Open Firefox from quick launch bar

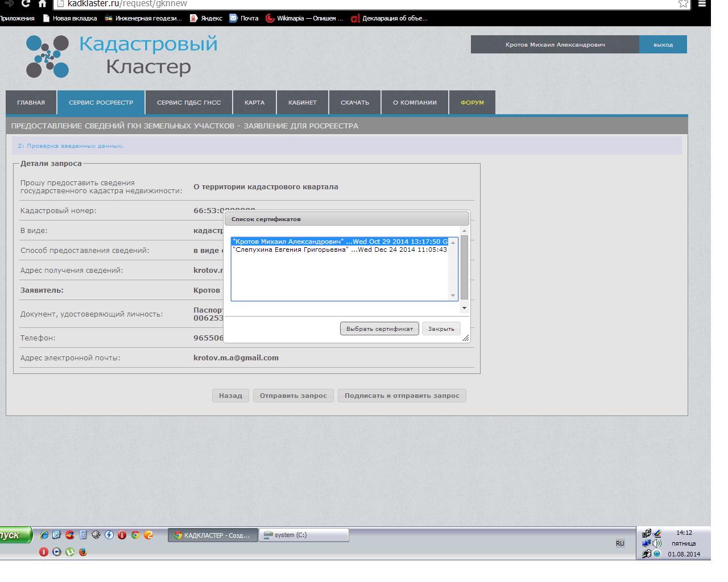point(83,552)
